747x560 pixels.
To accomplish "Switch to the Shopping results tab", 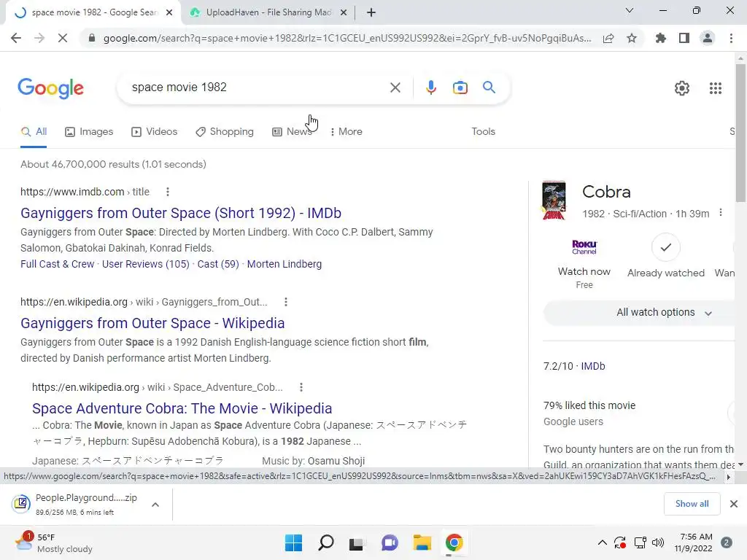I will tap(225, 132).
